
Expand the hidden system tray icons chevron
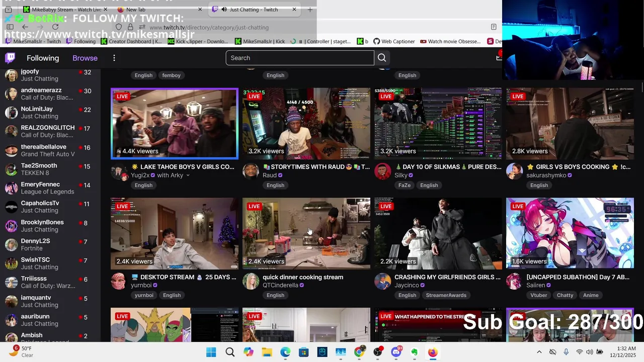[539, 352]
